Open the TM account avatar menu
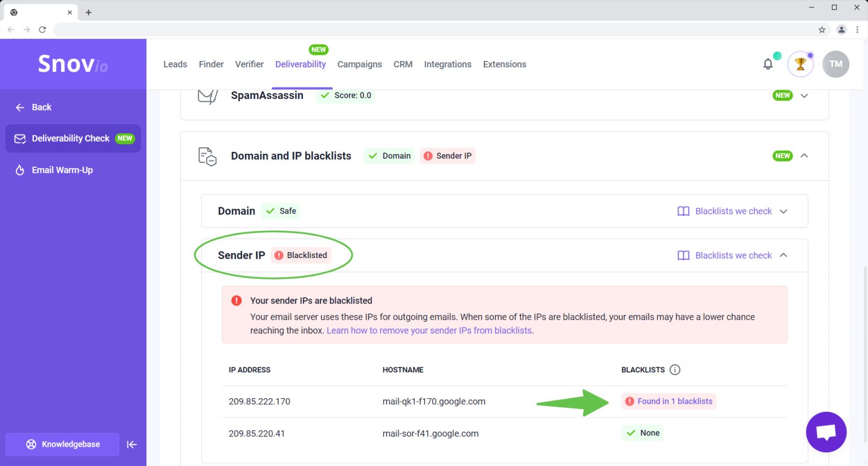Screen dimensions: 868x466 click(836, 64)
